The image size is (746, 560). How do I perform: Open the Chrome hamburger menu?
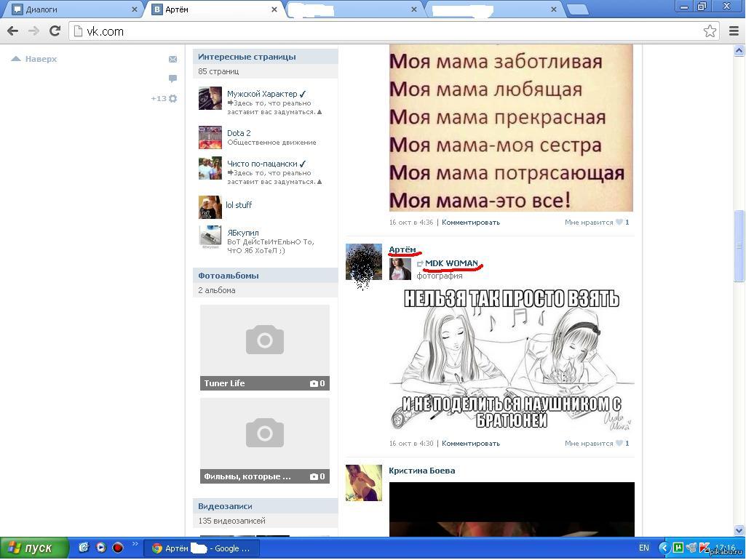734,31
